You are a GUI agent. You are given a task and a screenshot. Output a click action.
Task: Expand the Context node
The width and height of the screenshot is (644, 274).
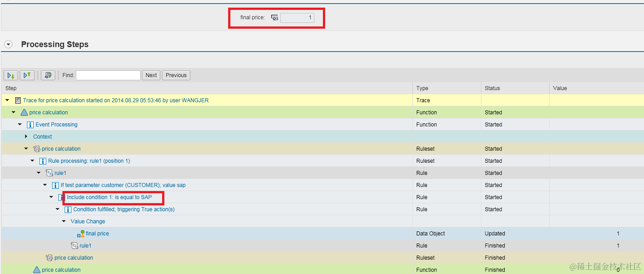pos(26,137)
